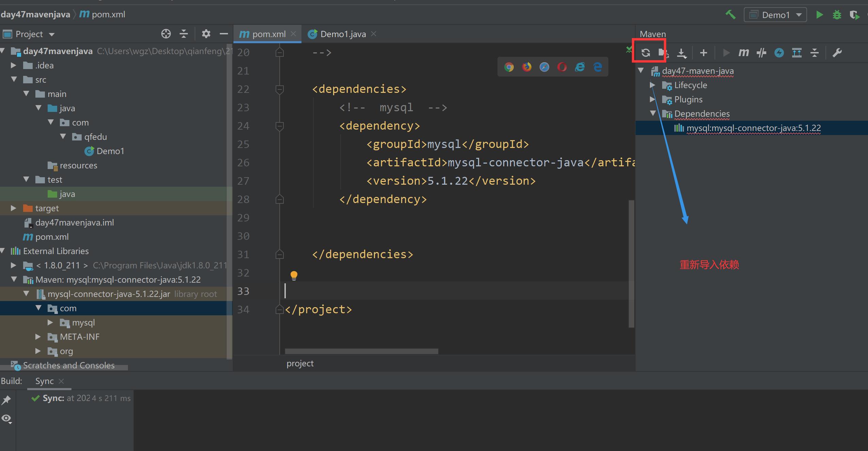This screenshot has height=451, width=868.
Task: Close the Sync build tab
Action: click(61, 381)
